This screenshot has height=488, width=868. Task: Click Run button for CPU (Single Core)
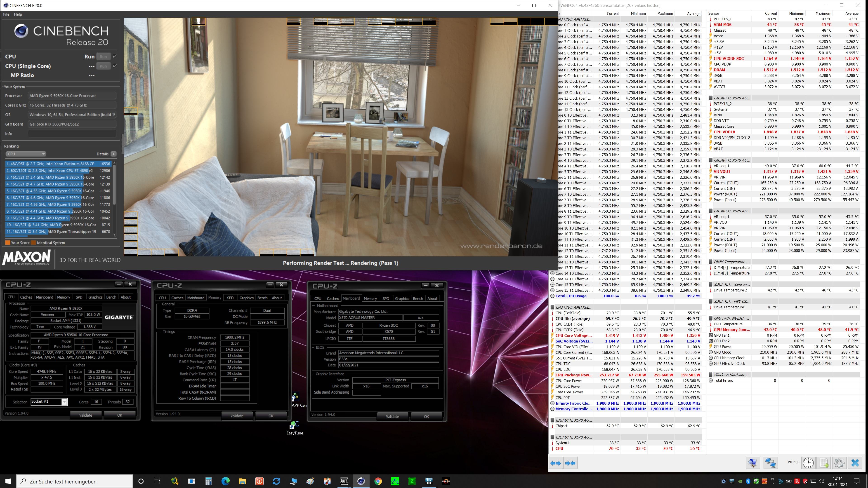(104, 66)
